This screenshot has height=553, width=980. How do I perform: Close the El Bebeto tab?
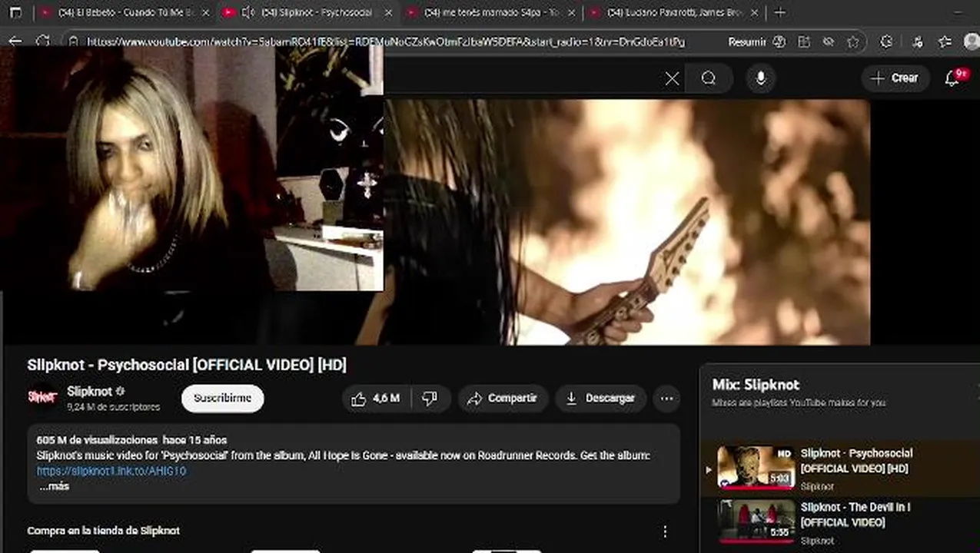pos(205,13)
